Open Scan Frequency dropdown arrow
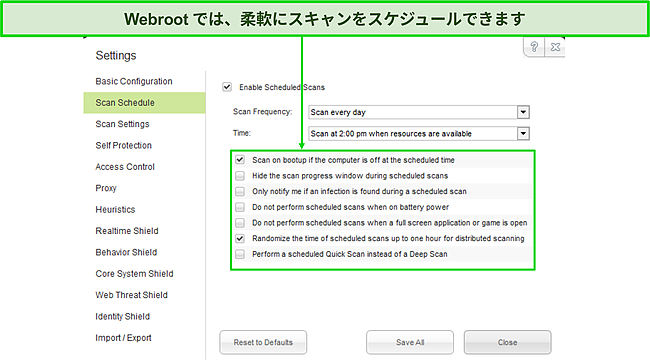Viewport: 650px width, 361px height. 523,112
